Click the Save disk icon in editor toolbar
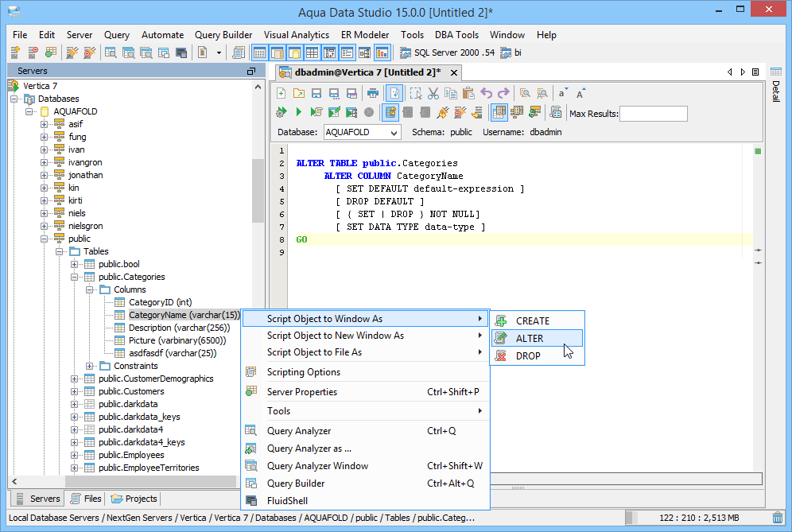The image size is (792, 532). point(316,94)
